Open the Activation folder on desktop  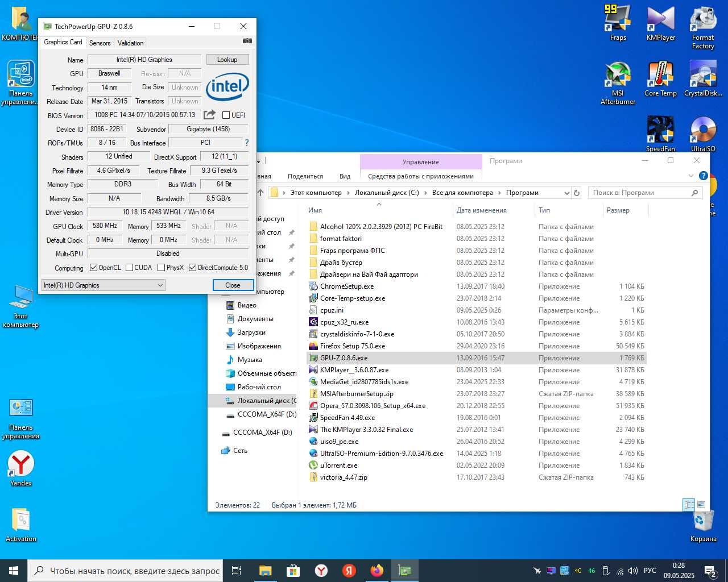21,524
